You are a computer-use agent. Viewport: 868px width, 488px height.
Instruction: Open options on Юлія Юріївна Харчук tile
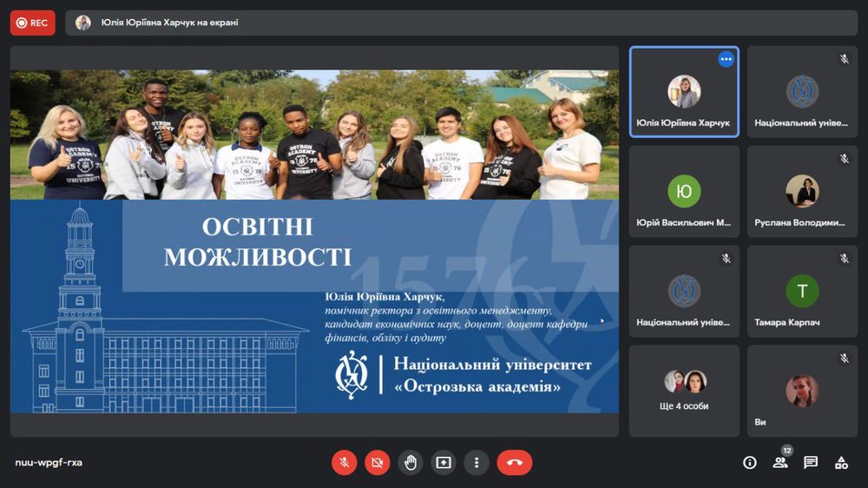coord(726,59)
